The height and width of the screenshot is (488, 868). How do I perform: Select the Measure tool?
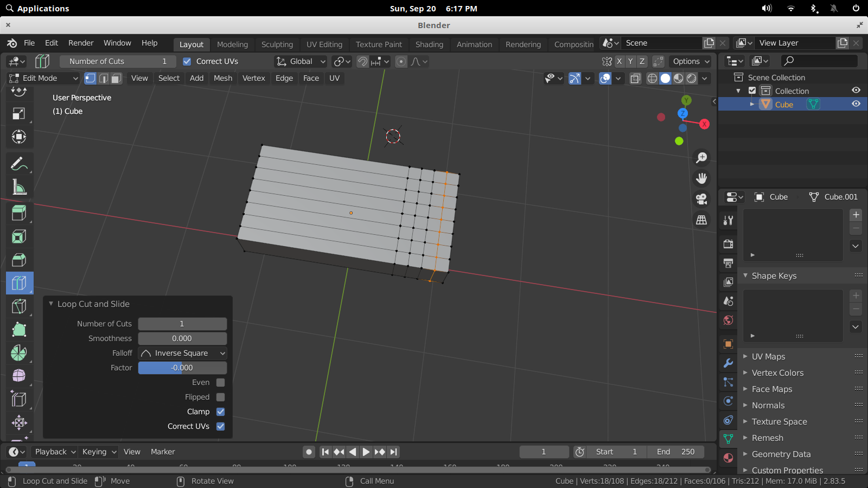coord(19,187)
